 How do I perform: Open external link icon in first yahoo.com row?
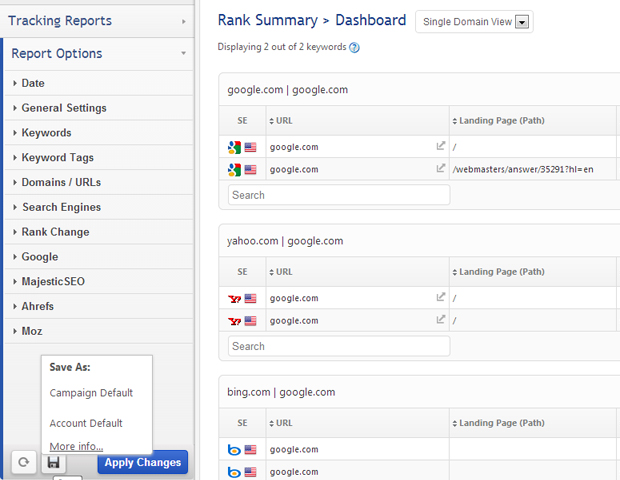(x=441, y=297)
